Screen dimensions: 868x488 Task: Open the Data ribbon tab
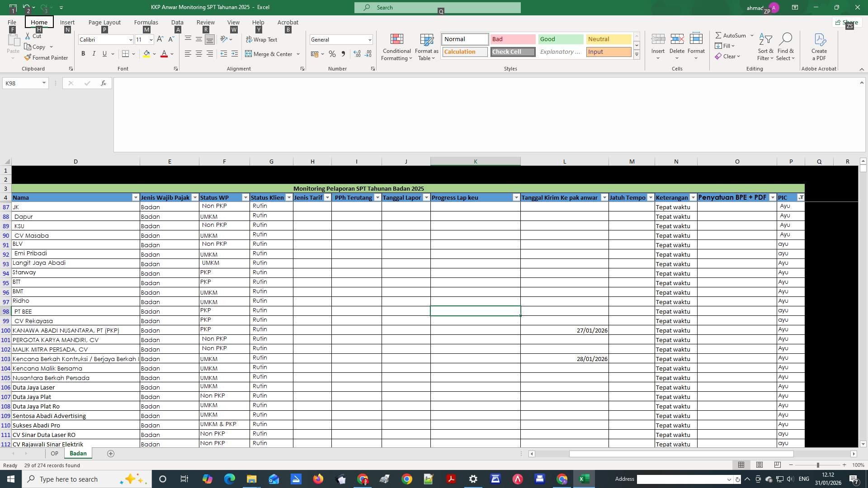click(177, 22)
